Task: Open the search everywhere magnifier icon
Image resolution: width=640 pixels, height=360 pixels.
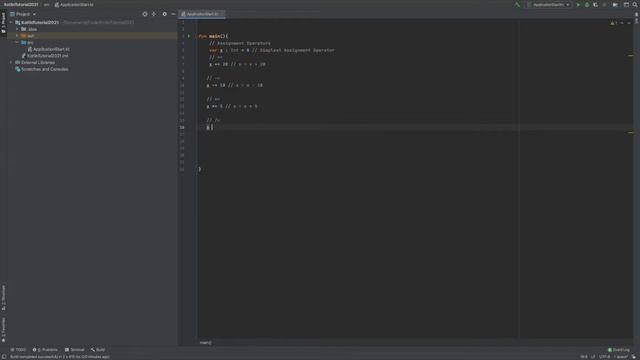Action: [x=635, y=5]
